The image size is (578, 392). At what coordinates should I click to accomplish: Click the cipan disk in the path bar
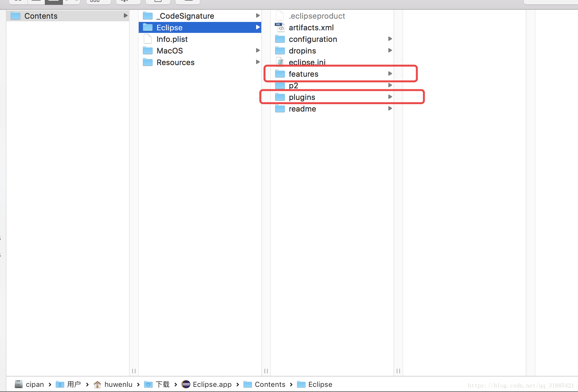tap(29, 384)
